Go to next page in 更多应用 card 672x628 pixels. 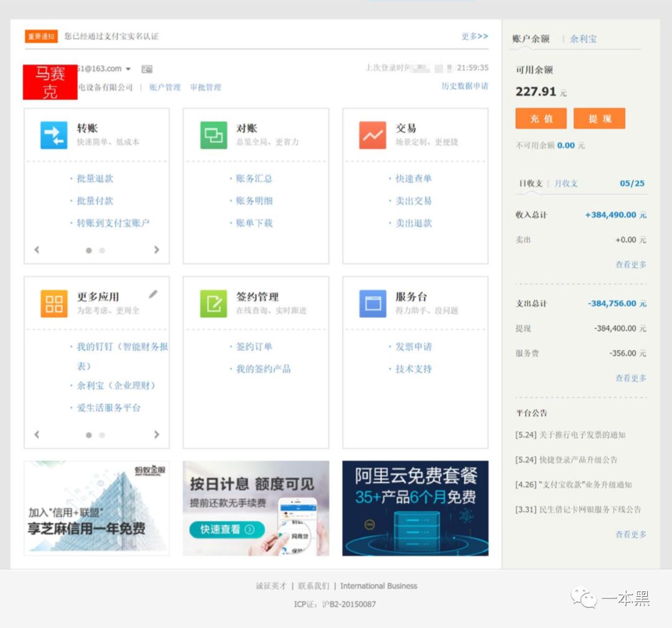click(156, 435)
